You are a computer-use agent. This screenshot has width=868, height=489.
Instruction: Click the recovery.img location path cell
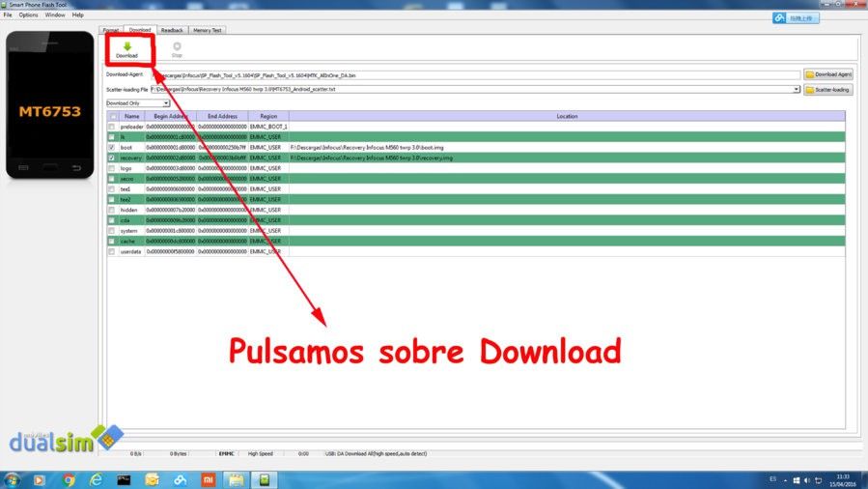[x=567, y=158]
